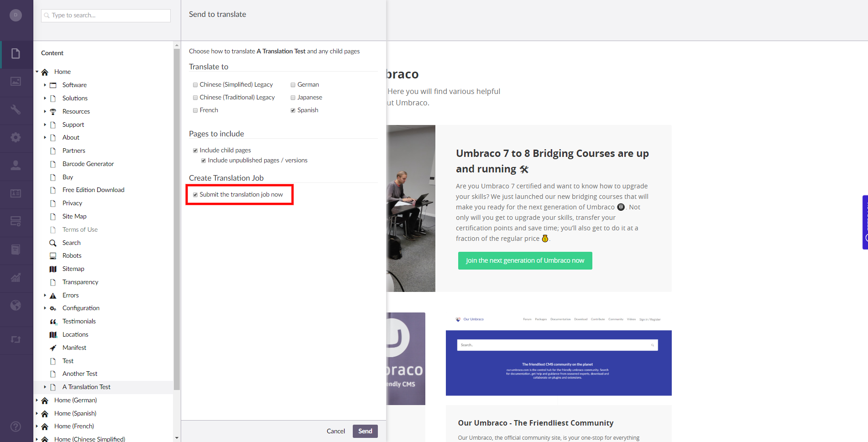Open Another Test page in tree
This screenshot has height=442, width=868.
point(80,374)
